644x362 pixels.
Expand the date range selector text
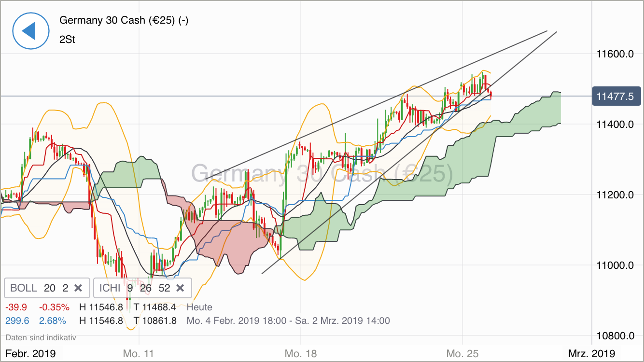(x=288, y=320)
